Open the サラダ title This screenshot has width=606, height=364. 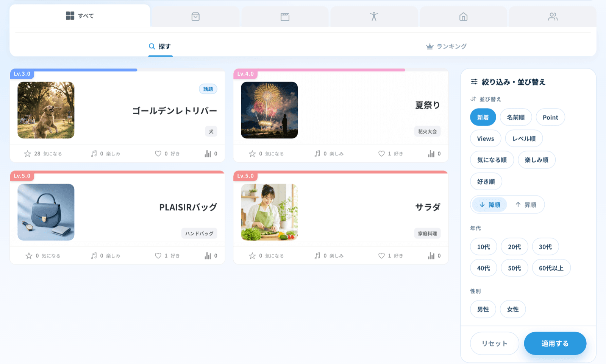(x=428, y=207)
